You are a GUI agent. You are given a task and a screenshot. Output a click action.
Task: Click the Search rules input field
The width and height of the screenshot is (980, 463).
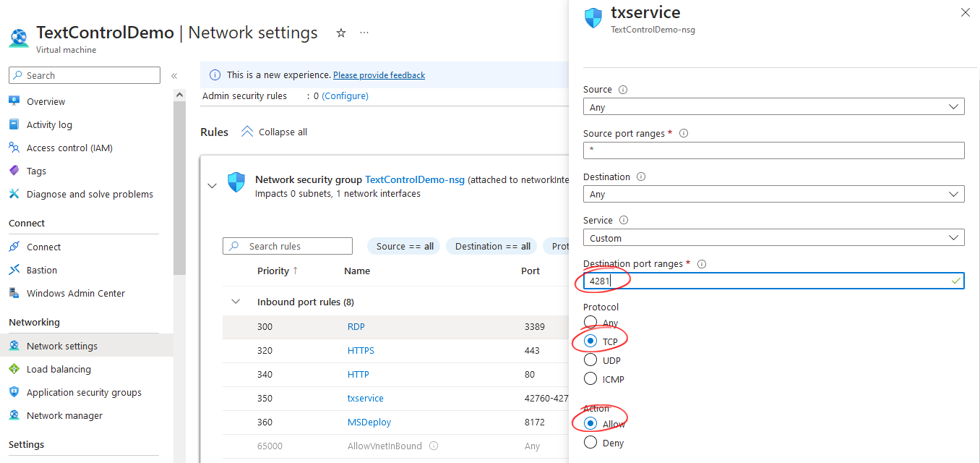(x=288, y=246)
